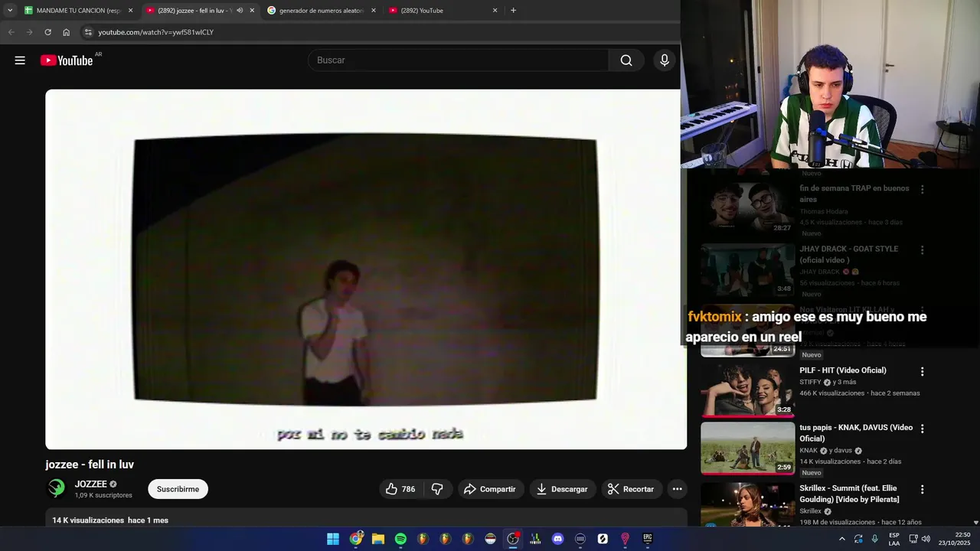Click the tray microphone icon
Image resolution: width=980 pixels, height=551 pixels.
[874, 539]
